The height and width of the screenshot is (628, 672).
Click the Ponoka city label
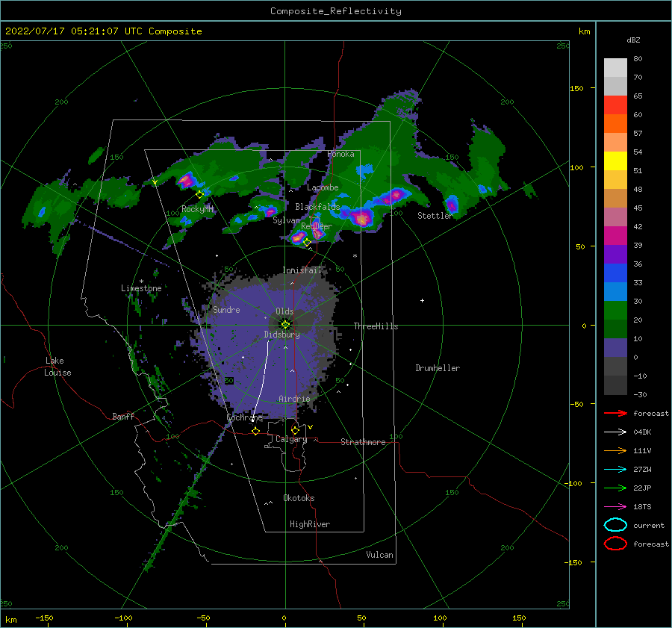340,154
